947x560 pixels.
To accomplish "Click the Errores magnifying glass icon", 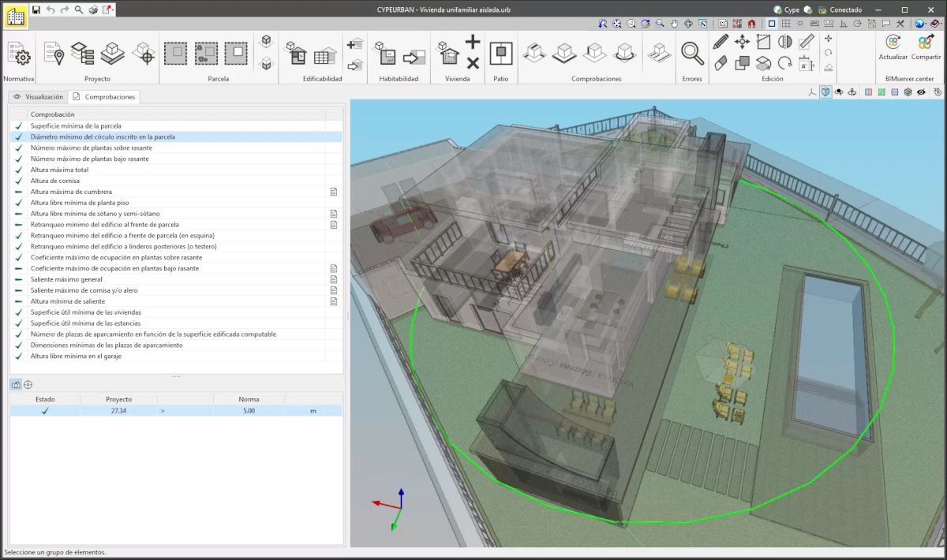I will (x=692, y=54).
